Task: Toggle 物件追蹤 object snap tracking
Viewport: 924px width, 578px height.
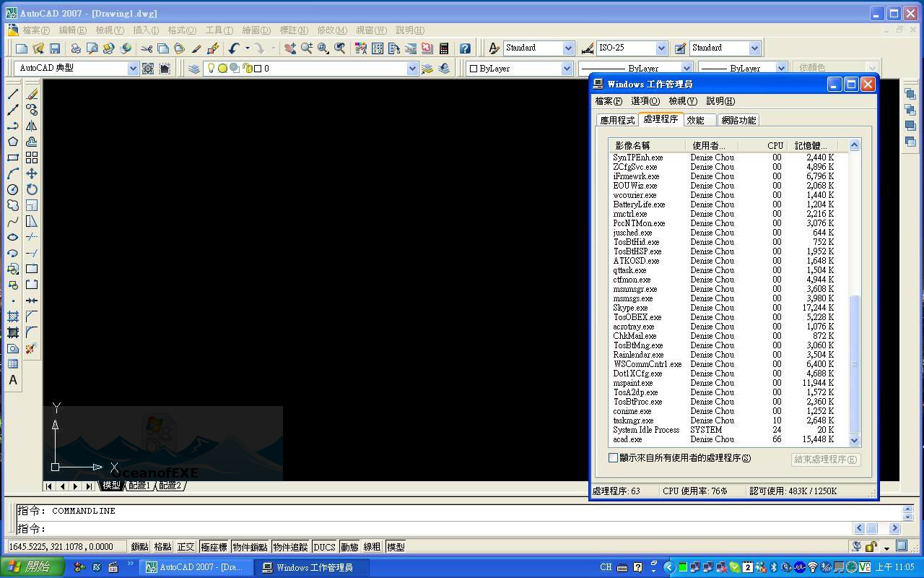Action: coord(290,547)
